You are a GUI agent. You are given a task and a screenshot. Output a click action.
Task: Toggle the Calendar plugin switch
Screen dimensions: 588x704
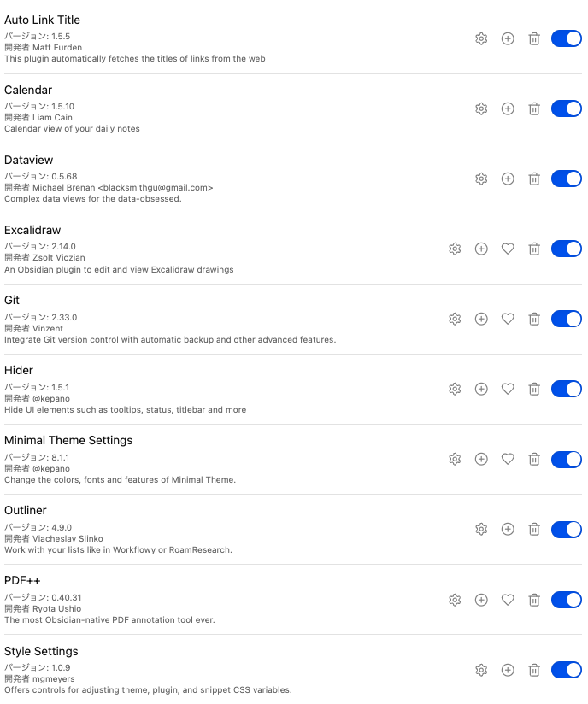point(566,109)
